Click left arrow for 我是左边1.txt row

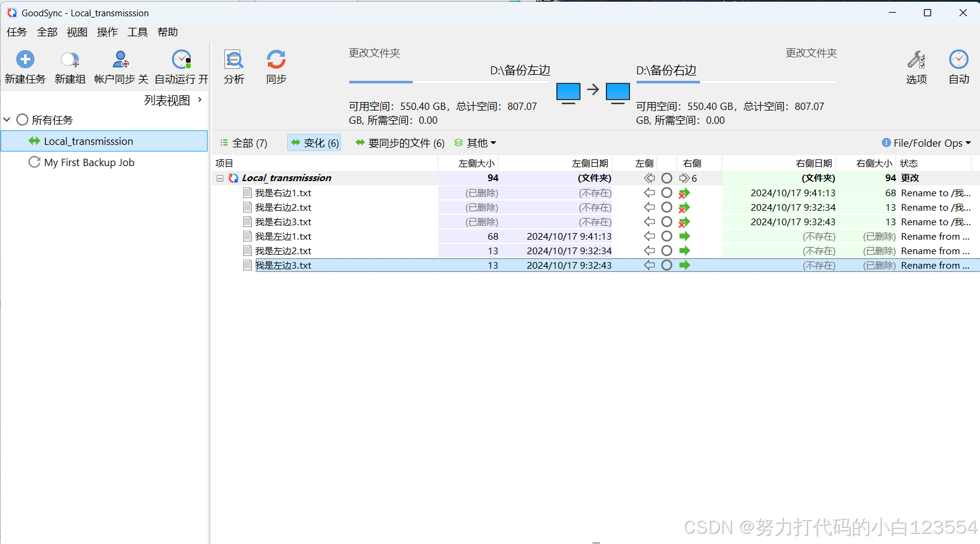(649, 236)
